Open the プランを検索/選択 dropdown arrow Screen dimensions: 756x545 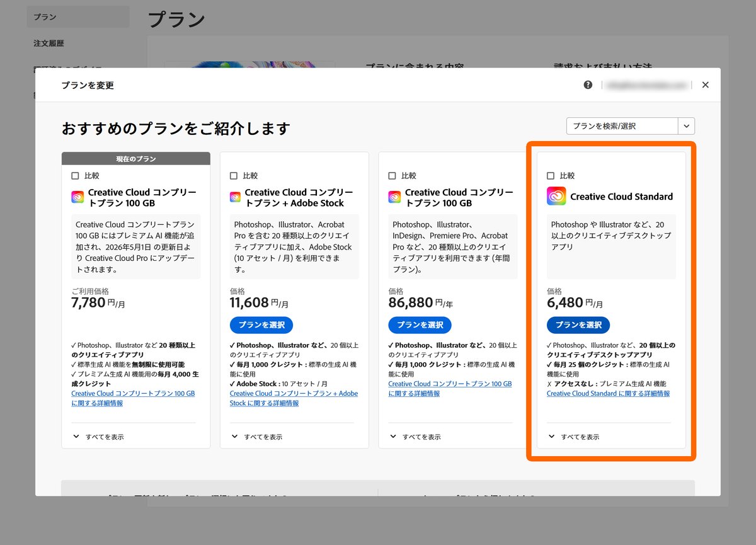(x=687, y=126)
